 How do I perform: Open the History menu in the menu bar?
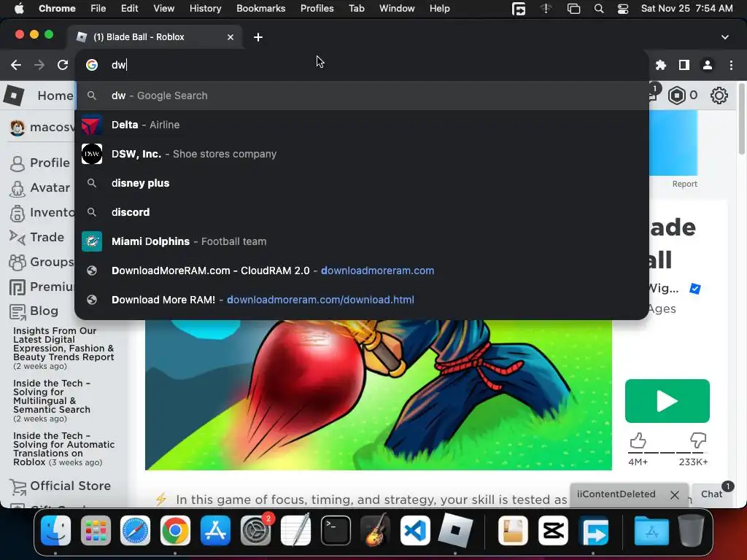click(x=205, y=9)
